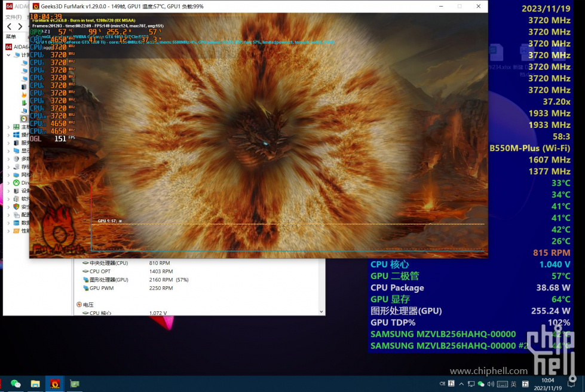Select the devices icon (设) in AIDA64 tree
Viewport: 585px width, 392px height.
pos(16,191)
